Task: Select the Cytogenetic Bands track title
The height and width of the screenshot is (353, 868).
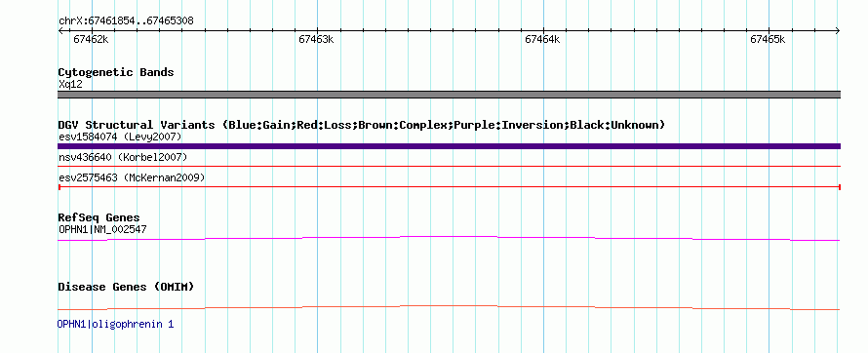Action: tap(116, 72)
